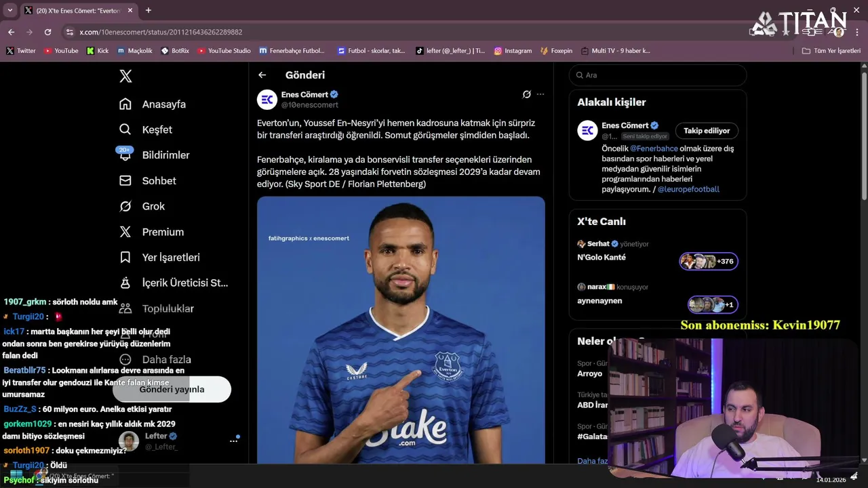Viewport: 868px width, 488px height.
Task: Reload the page with the refresh icon
Action: point(47,32)
